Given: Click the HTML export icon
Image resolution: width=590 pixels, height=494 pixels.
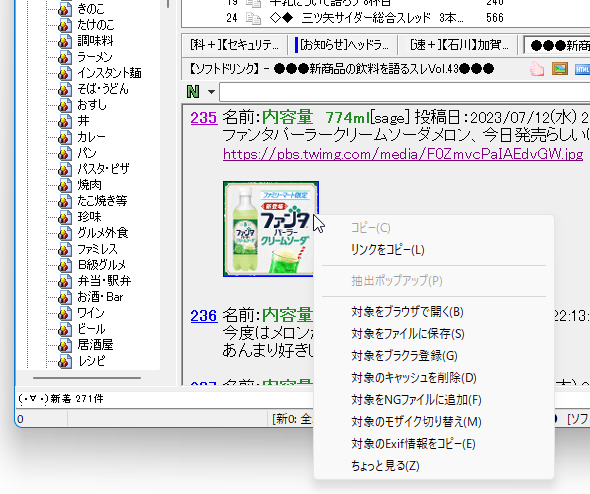Looking at the screenshot, I should [582, 69].
